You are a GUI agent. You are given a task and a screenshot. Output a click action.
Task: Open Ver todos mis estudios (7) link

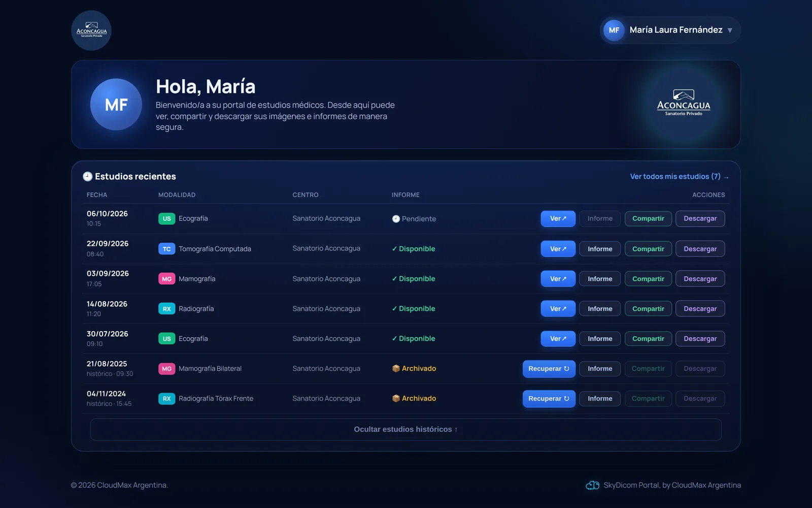coord(680,176)
